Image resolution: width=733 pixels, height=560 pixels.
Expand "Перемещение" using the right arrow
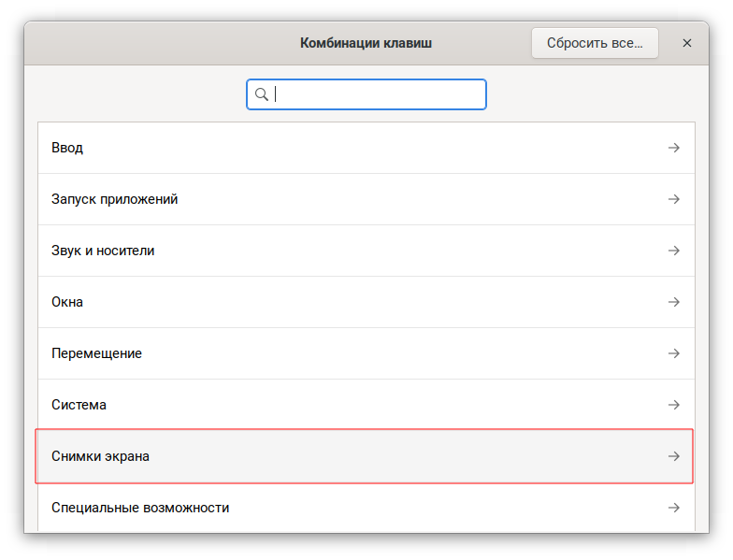(x=673, y=353)
